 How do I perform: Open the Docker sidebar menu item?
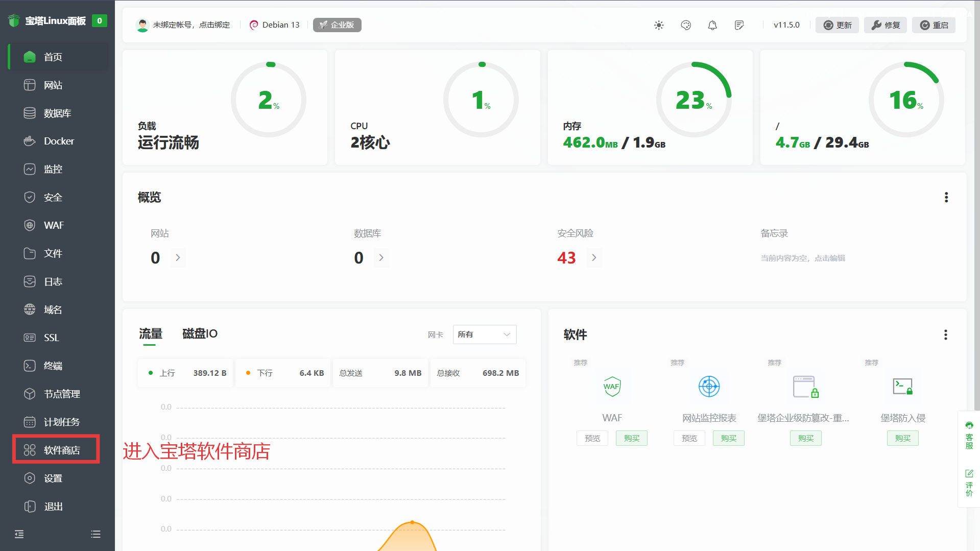(59, 141)
